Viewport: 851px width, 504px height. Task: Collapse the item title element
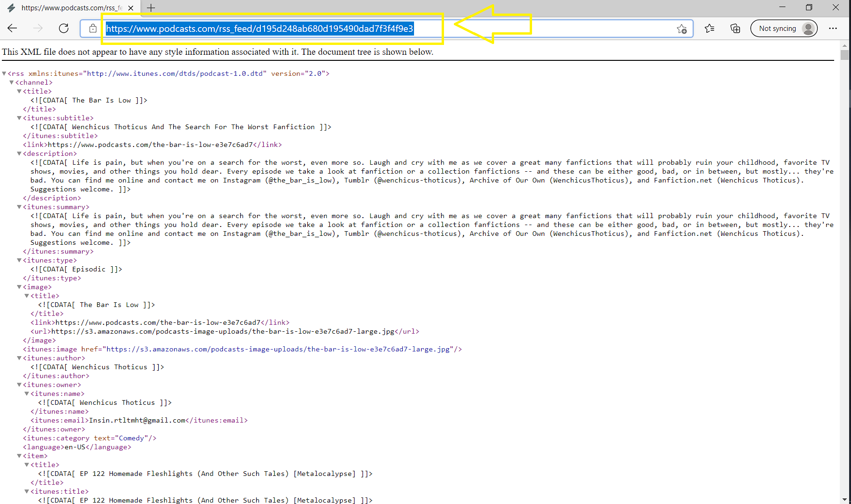coord(27,465)
